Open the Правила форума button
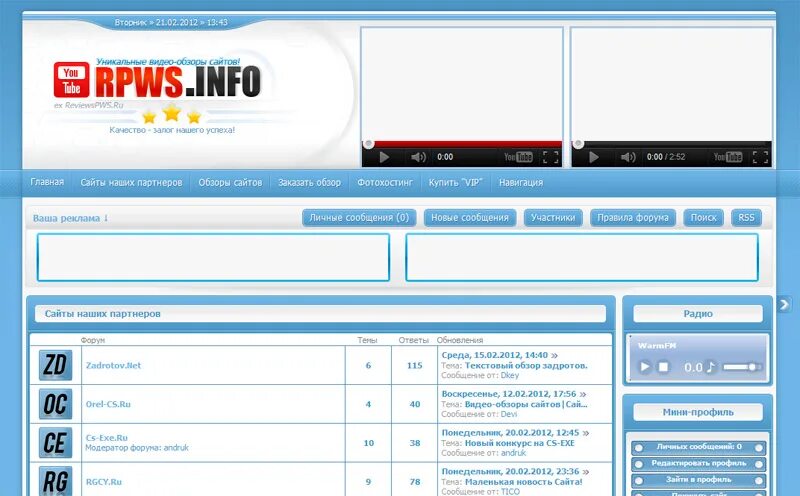 pyautogui.click(x=633, y=218)
